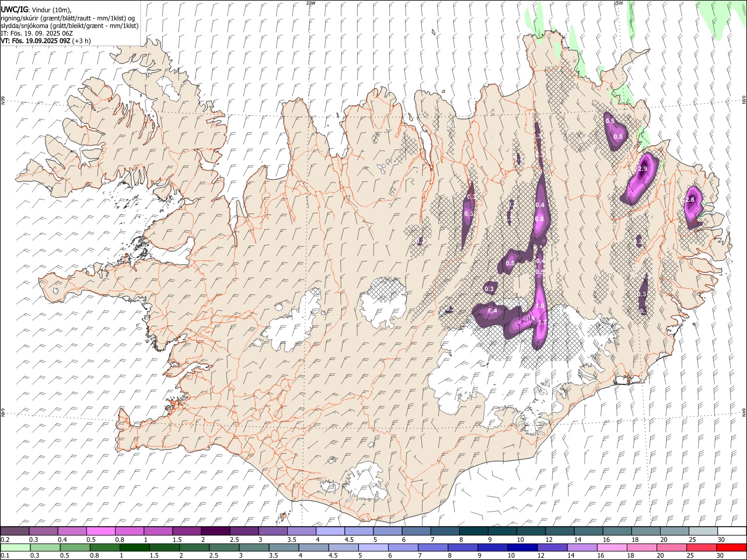
Task: Pick the darkest purple 2 swatch, snow scale
Action: [x=215, y=531]
